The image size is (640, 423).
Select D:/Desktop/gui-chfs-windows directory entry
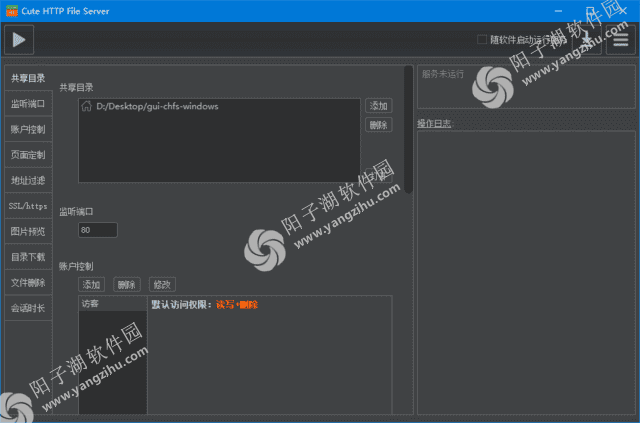pos(219,107)
